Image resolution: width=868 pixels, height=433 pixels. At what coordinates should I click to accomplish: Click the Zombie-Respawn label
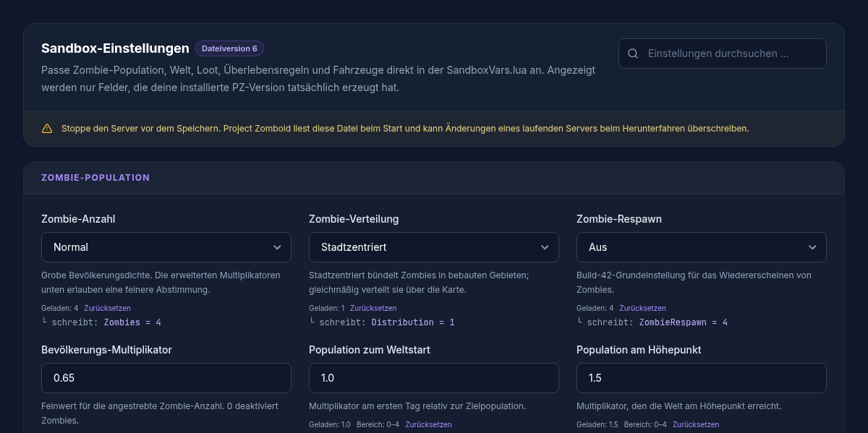click(619, 219)
